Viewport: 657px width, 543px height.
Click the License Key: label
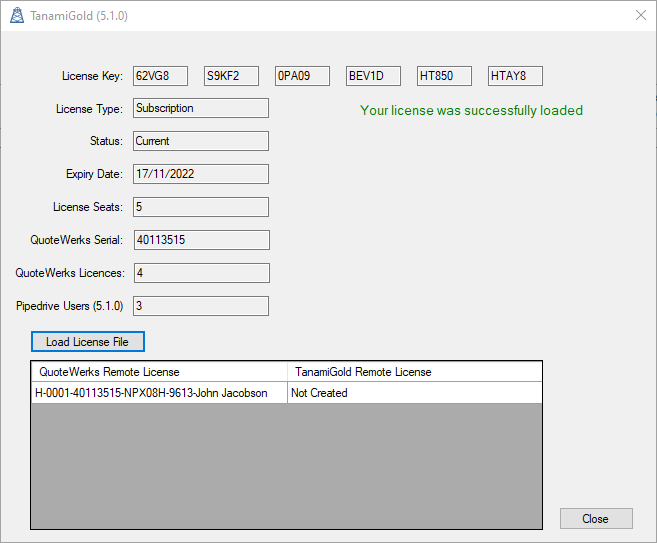point(93,76)
